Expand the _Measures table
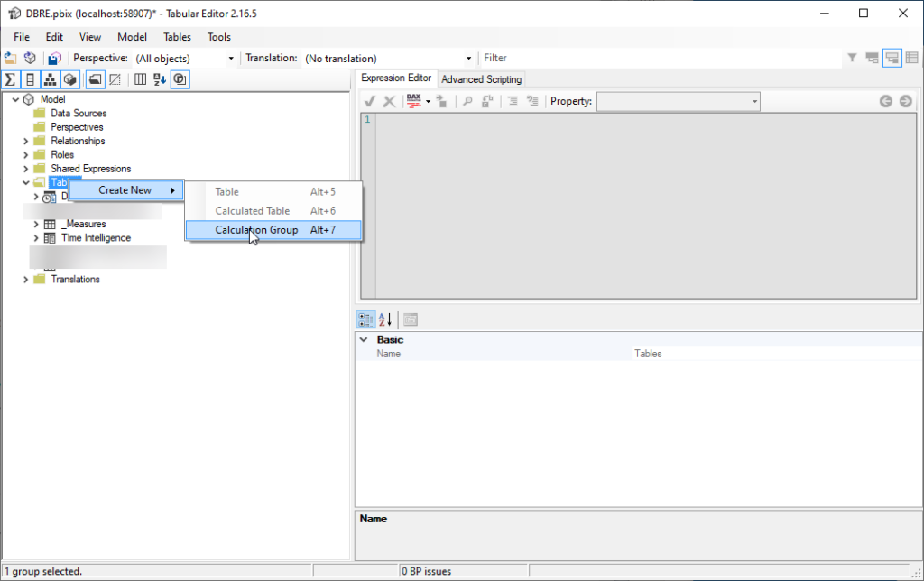924x581 pixels. [36, 224]
